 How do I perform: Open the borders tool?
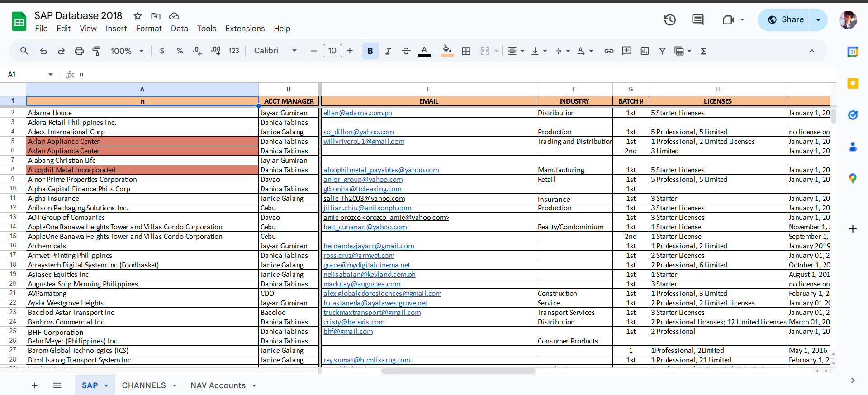point(466,51)
